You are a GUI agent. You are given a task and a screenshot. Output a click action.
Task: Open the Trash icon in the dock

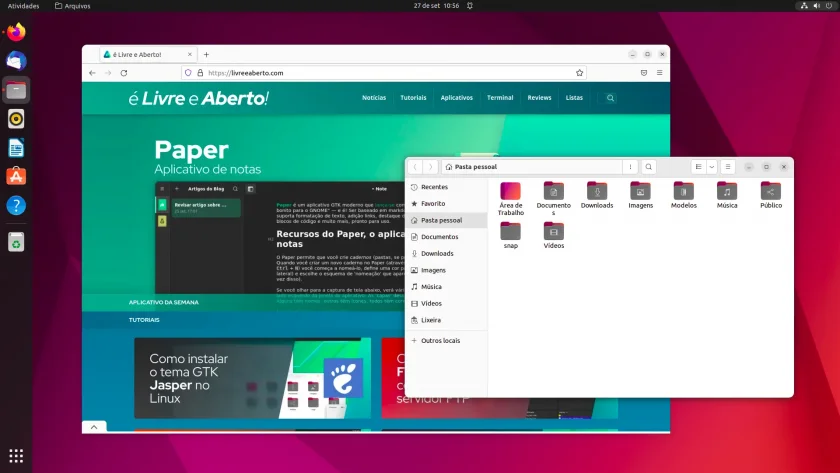[16, 242]
